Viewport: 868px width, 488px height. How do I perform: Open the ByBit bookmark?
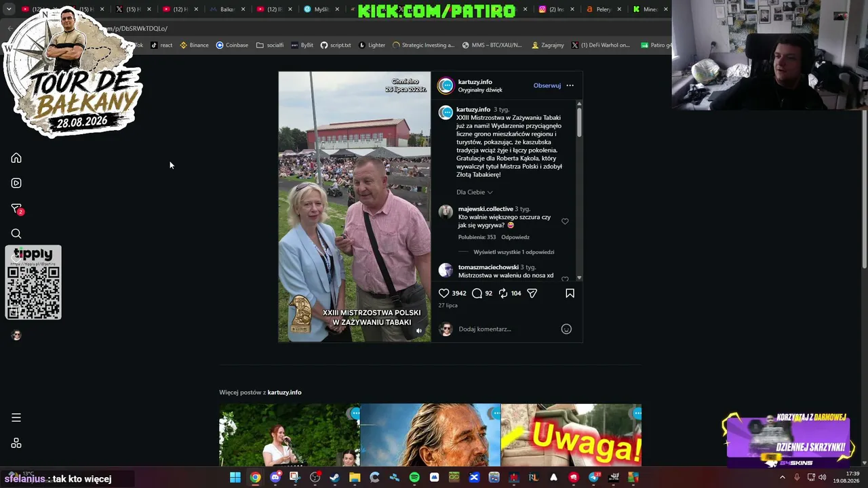tap(302, 45)
